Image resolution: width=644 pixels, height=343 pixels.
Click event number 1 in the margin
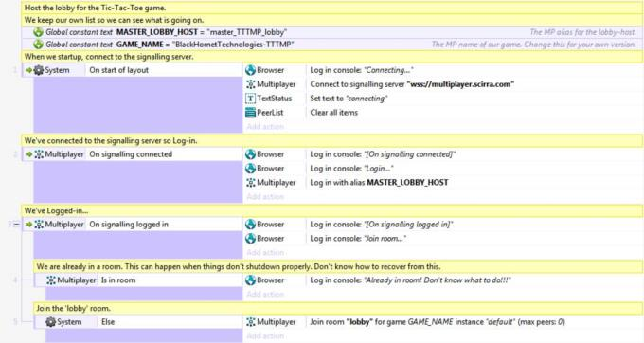pyautogui.click(x=15, y=70)
